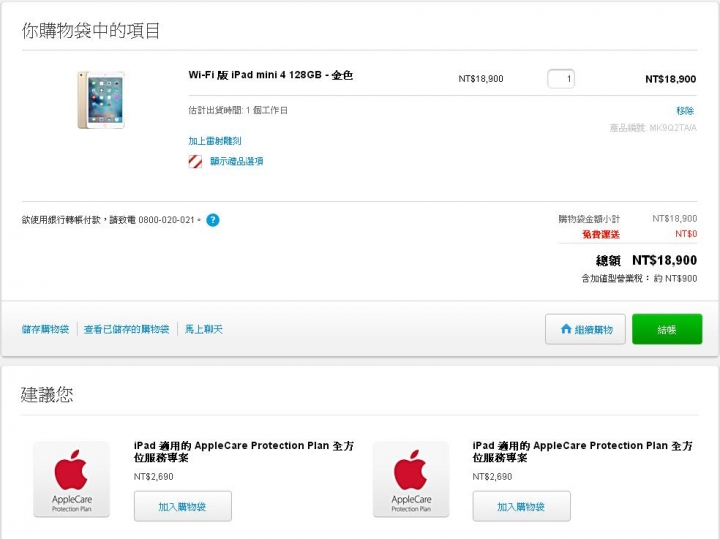Click the 馬上聊天 chat now link
This screenshot has height=539, width=720.
coord(203,329)
